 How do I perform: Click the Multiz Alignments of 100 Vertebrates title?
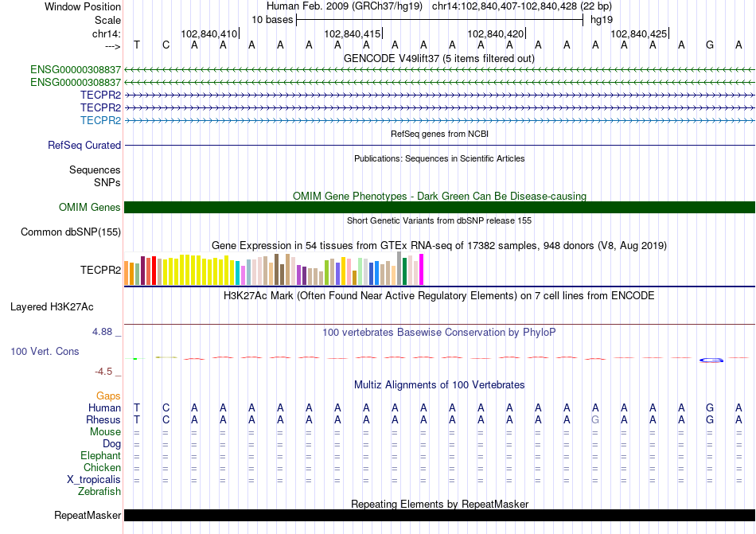(x=439, y=385)
